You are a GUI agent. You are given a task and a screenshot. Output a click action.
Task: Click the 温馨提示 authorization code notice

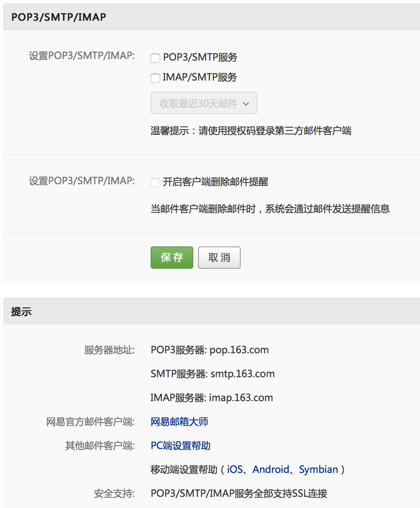(x=251, y=131)
